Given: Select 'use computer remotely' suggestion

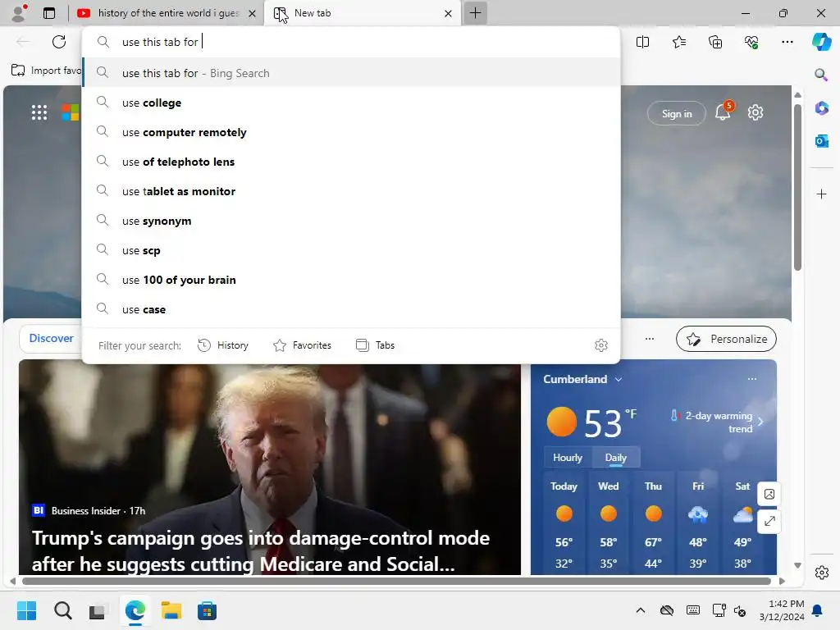Looking at the screenshot, I should tap(351, 132).
